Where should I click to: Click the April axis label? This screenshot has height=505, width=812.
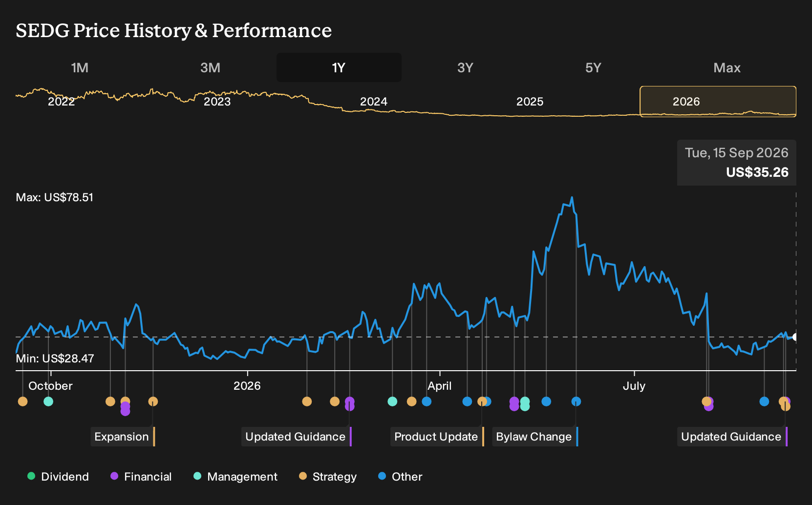coord(440,386)
